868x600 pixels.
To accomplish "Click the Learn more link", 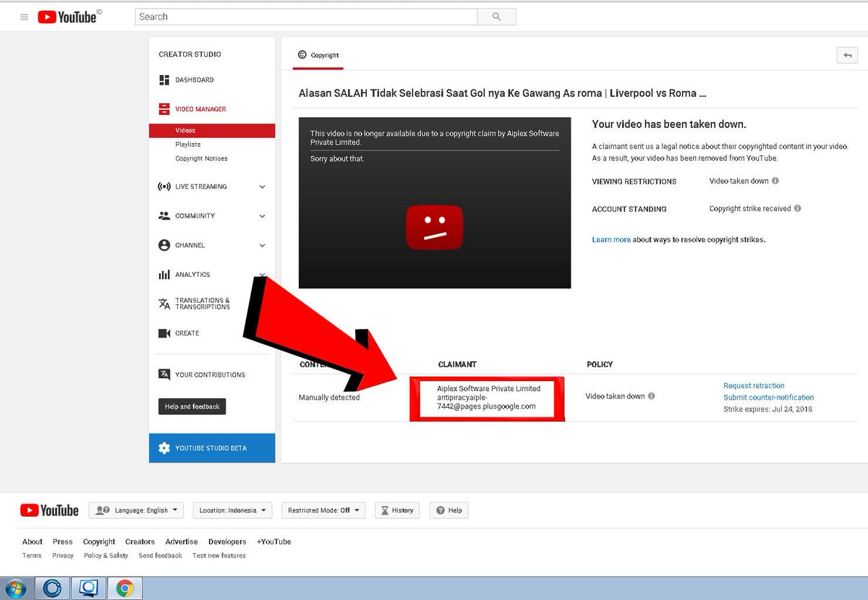I will [x=611, y=239].
